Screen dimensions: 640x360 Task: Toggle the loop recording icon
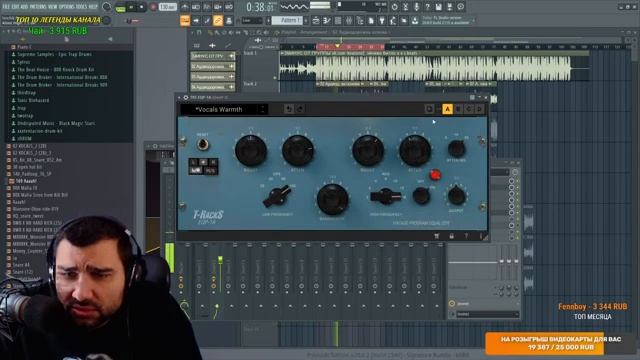tap(229, 7)
